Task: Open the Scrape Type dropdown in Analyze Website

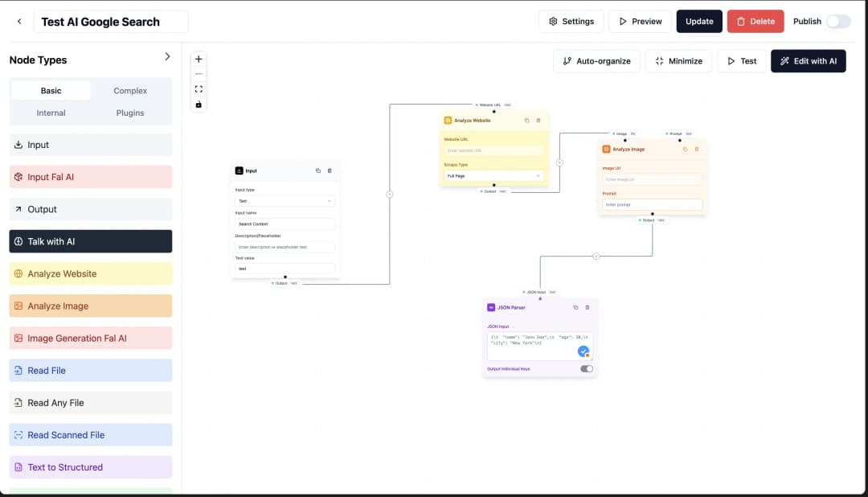Action: [x=493, y=176]
